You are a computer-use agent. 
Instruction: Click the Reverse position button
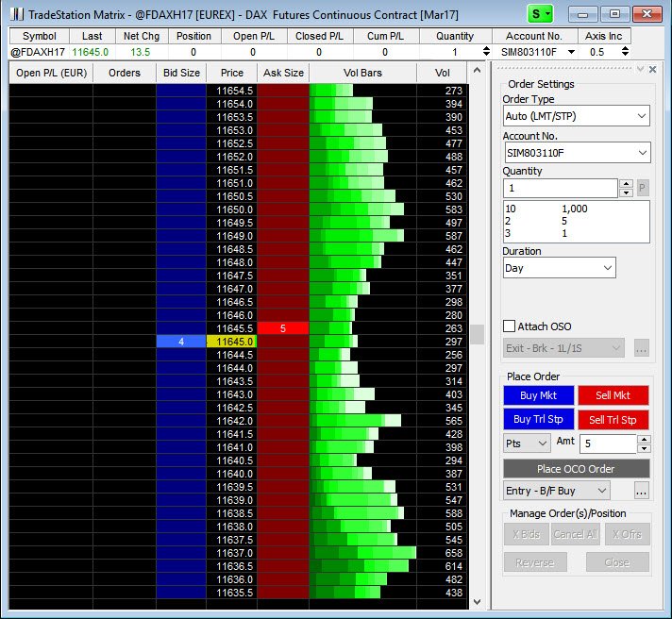pos(535,562)
